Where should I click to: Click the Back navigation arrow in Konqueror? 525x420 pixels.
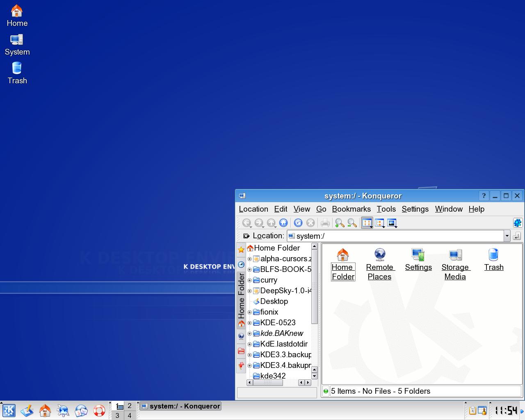[x=246, y=223]
